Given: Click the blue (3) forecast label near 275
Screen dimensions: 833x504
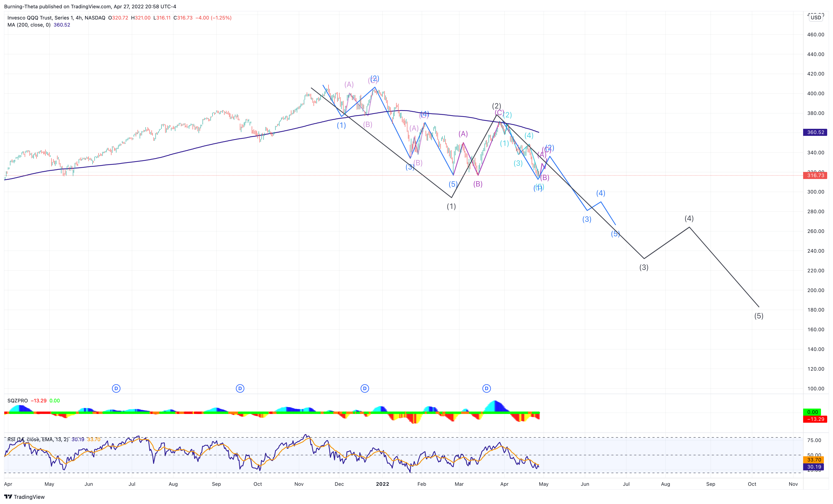Looking at the screenshot, I should point(586,219).
